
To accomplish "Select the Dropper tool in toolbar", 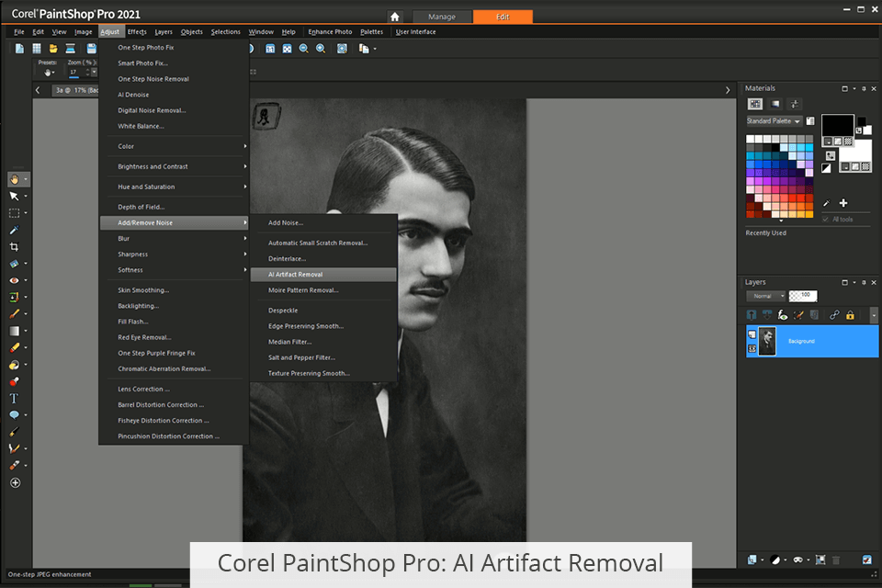I will 14,230.
